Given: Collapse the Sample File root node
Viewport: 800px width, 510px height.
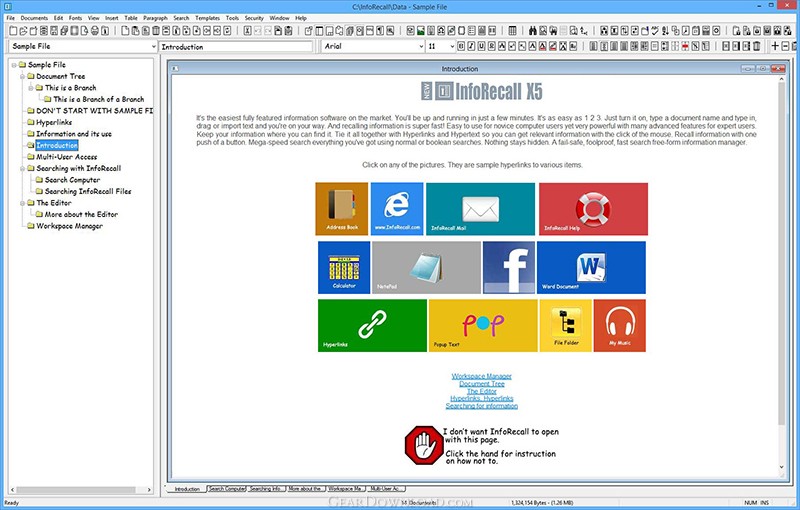Looking at the screenshot, I should pos(14,65).
